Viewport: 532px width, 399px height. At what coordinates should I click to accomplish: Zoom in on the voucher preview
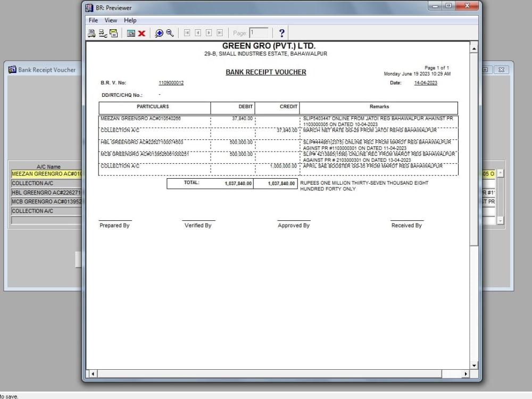pos(159,33)
